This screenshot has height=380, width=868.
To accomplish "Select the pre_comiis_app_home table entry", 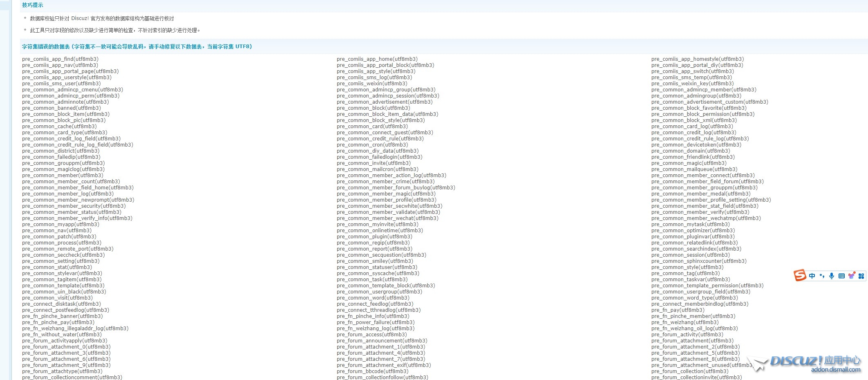I will click(377, 59).
